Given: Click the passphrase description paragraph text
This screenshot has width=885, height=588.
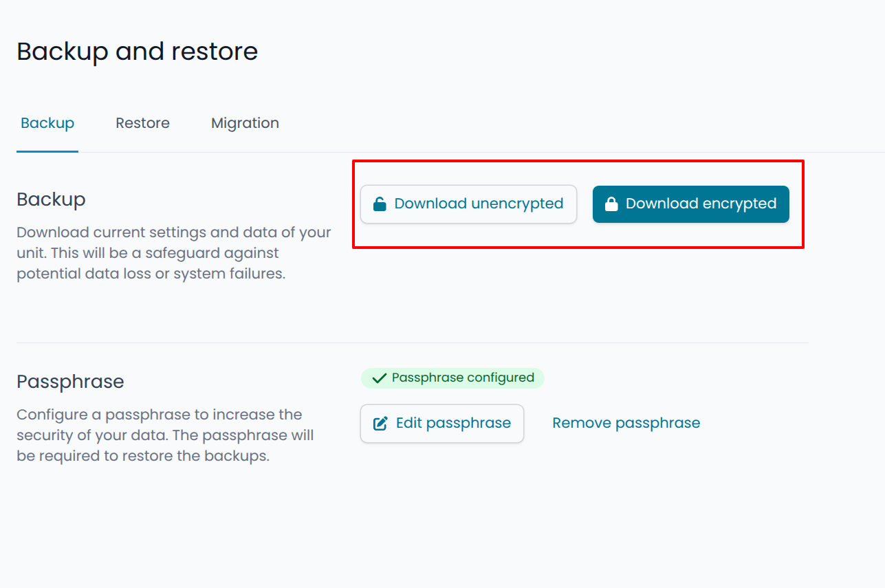Looking at the screenshot, I should pyautogui.click(x=165, y=435).
